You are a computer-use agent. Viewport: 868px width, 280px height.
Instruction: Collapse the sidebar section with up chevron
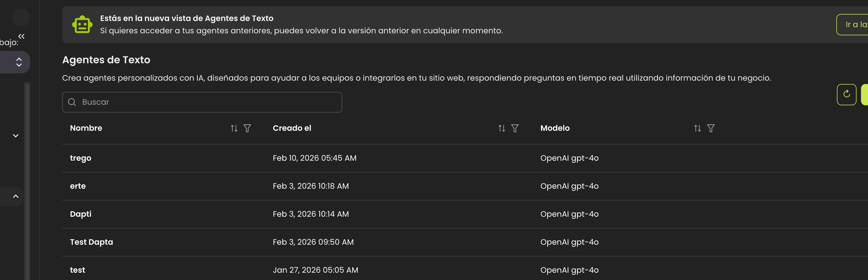[15, 196]
